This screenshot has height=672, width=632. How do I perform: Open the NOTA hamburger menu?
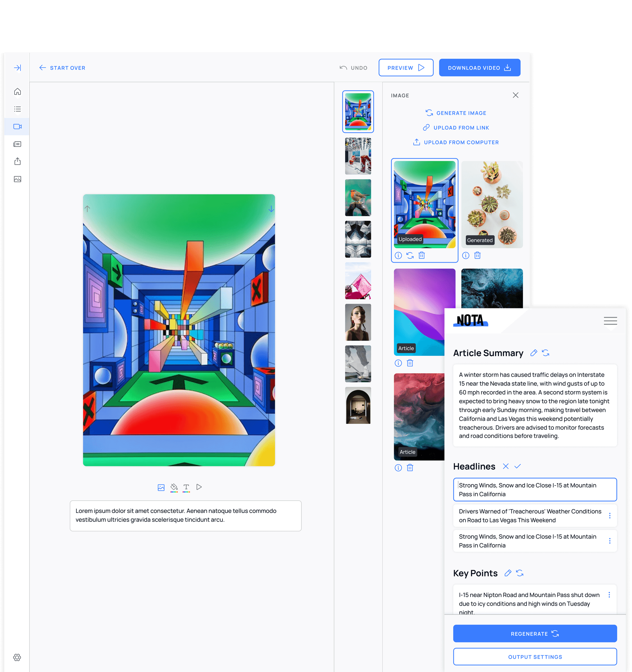pyautogui.click(x=611, y=321)
